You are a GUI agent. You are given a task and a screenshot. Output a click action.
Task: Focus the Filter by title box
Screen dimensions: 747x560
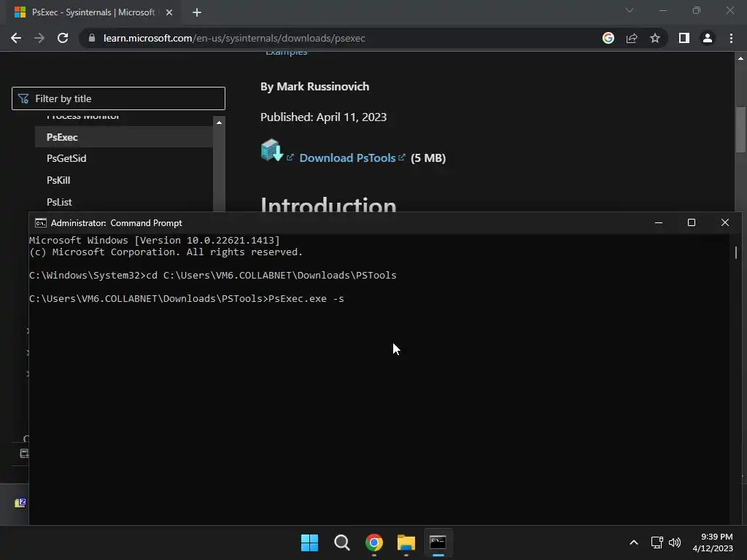(x=118, y=98)
